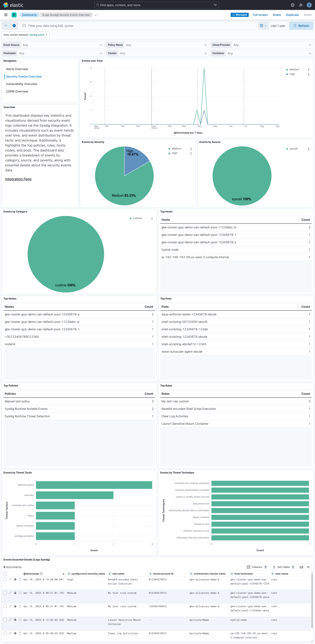Open the main navigation hamburger menu
This screenshot has width=315, height=644.
click(5, 15)
